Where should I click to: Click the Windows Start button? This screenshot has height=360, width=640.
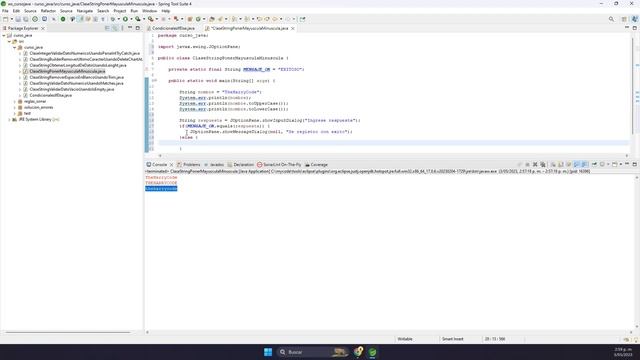pyautogui.click(x=268, y=352)
